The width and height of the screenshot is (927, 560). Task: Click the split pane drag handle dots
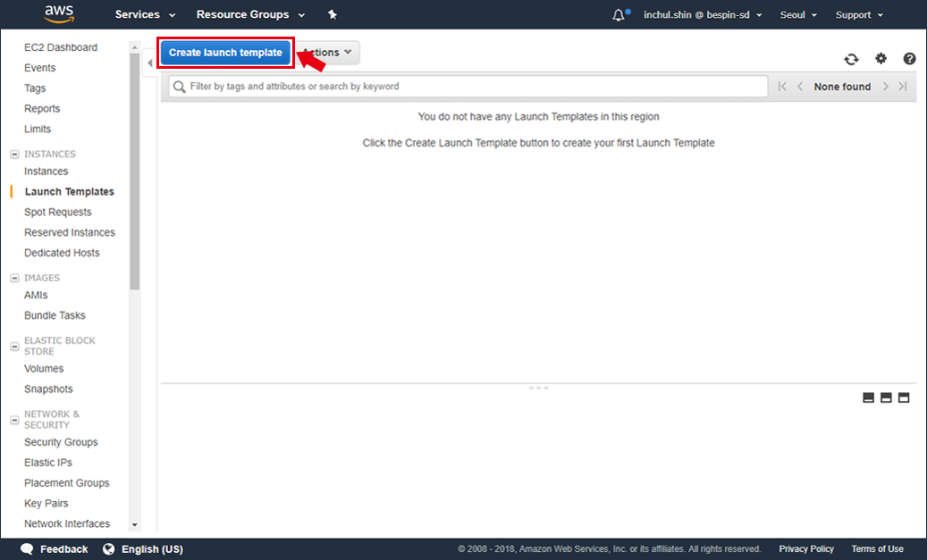pyautogui.click(x=538, y=389)
